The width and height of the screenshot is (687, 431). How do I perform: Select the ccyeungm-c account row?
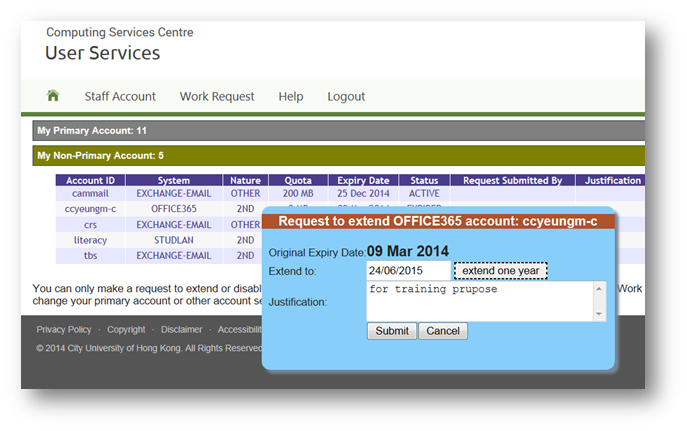click(90, 209)
